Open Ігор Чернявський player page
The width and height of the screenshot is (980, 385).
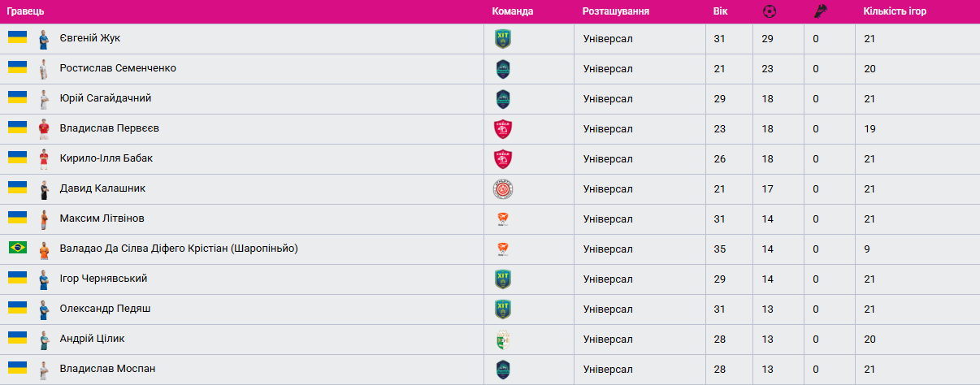(103, 279)
